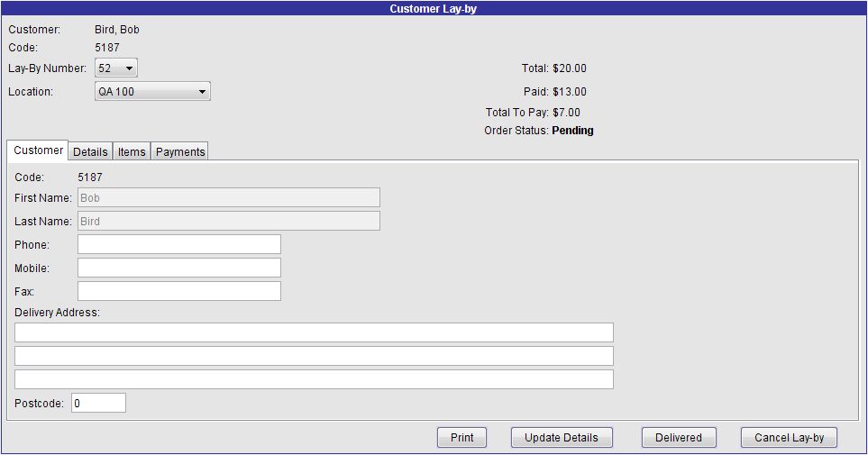Click the Print button
This screenshot has height=455, width=868.
[x=461, y=438]
